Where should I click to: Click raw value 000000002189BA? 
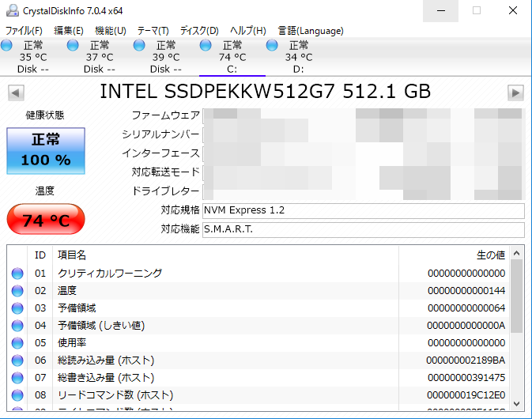pos(466,360)
